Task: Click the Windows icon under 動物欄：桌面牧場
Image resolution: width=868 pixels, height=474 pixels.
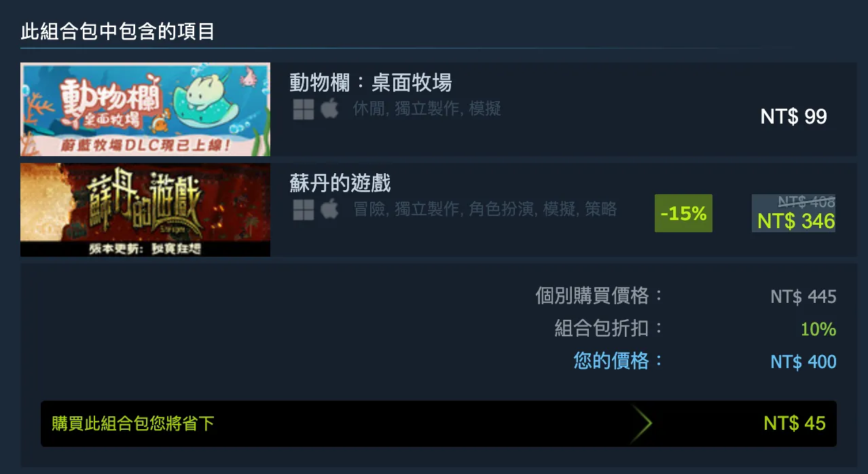Action: click(304, 109)
